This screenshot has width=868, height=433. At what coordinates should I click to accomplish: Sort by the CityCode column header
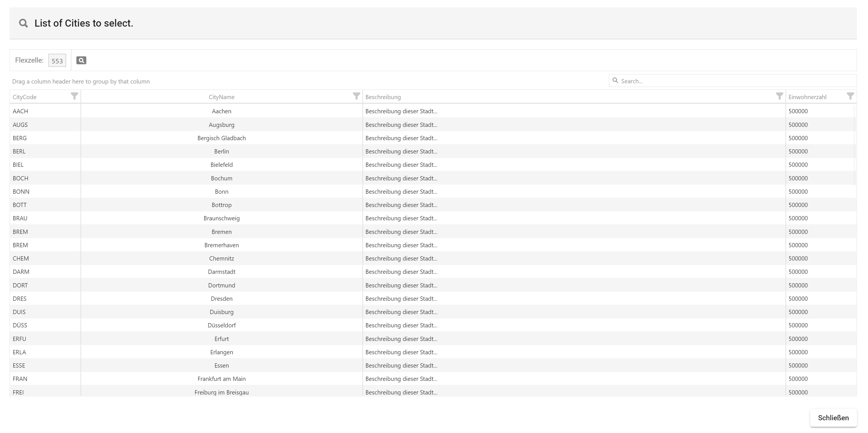click(25, 97)
